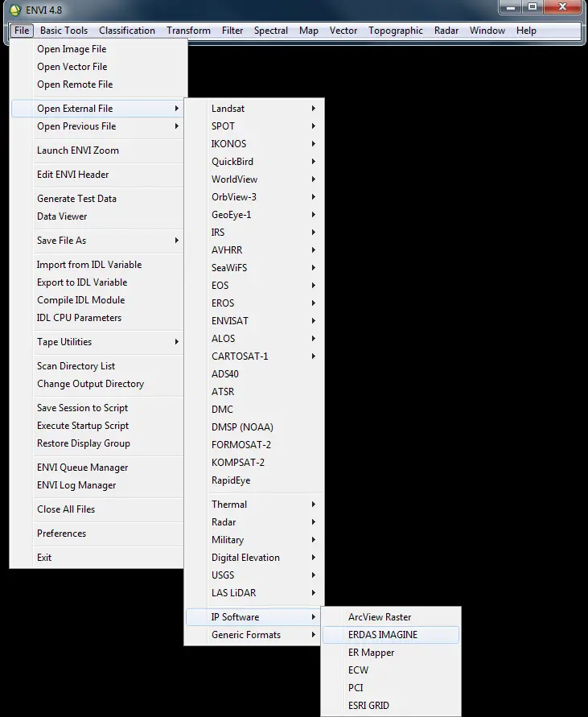Expand the Generic Formats submenu
Image resolution: width=588 pixels, height=717 pixels.
[254, 635]
